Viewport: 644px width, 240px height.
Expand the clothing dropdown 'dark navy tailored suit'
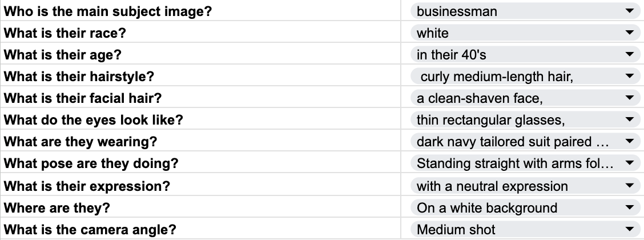point(630,142)
